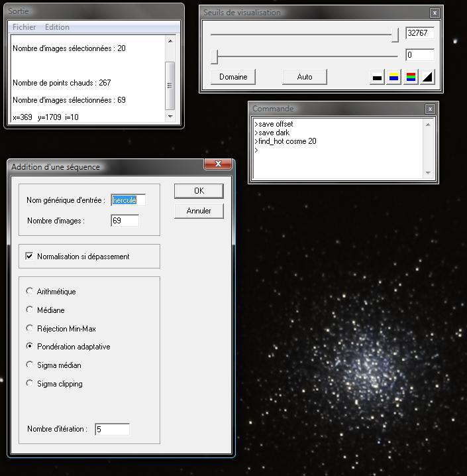Click the 'find_hot cosme 20' command line
Image resolution: width=467 pixels, height=476 pixels.
click(x=285, y=141)
